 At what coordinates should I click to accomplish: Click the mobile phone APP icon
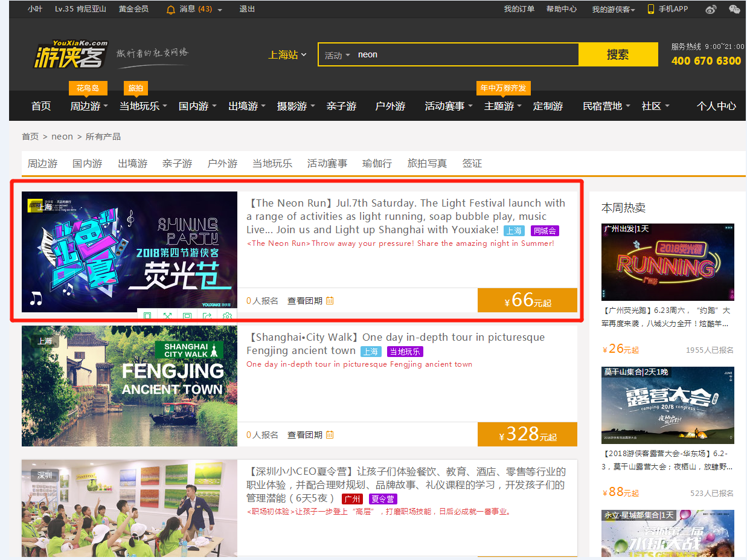(651, 9)
